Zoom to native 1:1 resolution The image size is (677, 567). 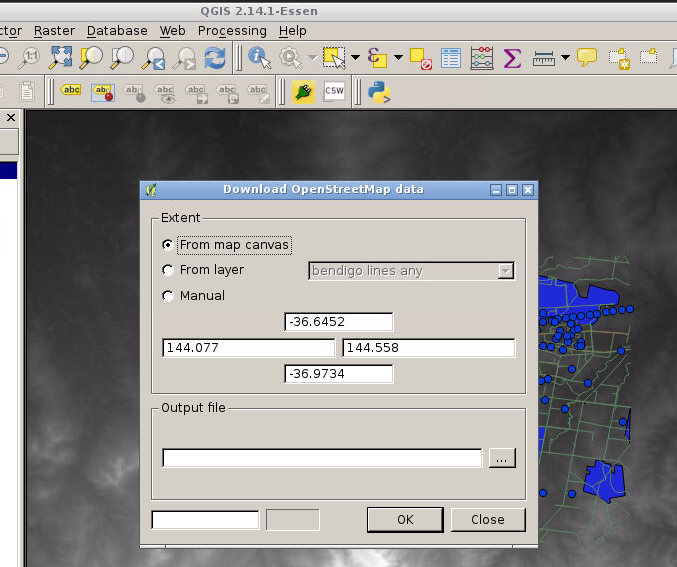coord(29,58)
